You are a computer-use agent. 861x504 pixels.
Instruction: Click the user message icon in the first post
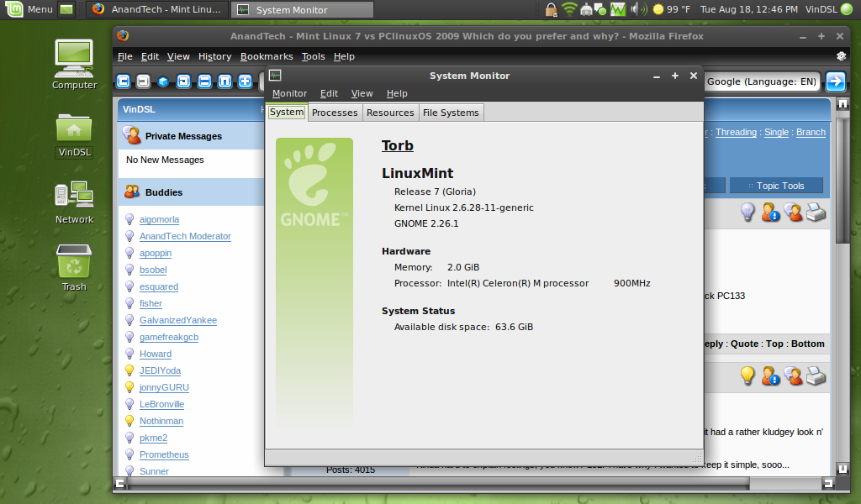(794, 213)
